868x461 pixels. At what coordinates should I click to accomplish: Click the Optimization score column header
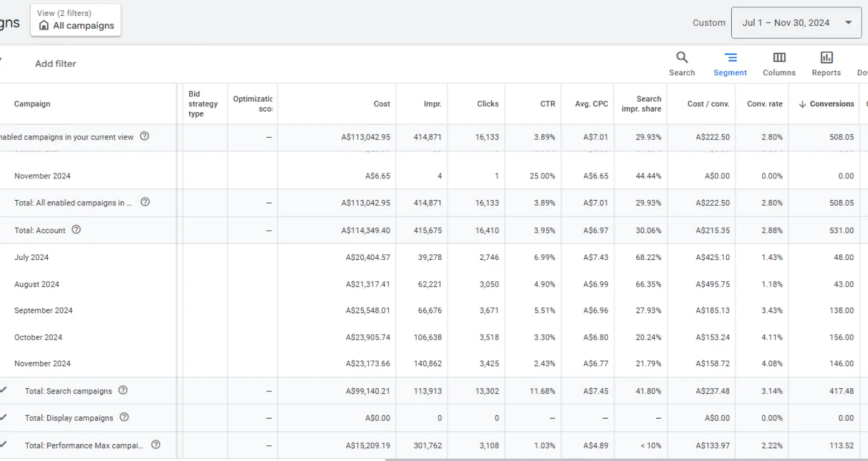click(x=253, y=104)
